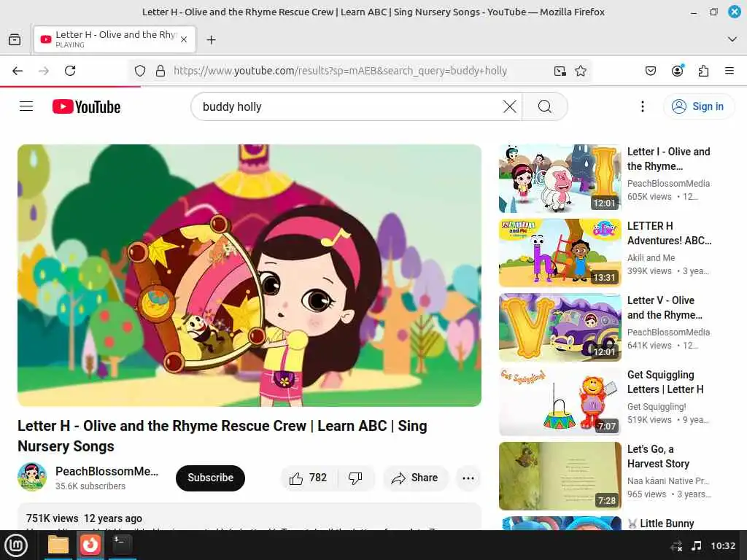The width and height of the screenshot is (747, 560).
Task: Go to YouTube home via logo
Action: (86, 106)
